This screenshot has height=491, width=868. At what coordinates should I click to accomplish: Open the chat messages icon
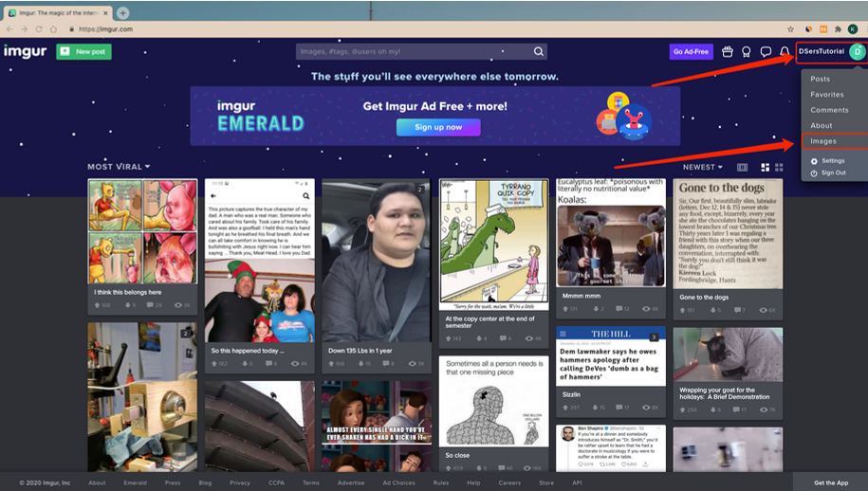pos(766,51)
